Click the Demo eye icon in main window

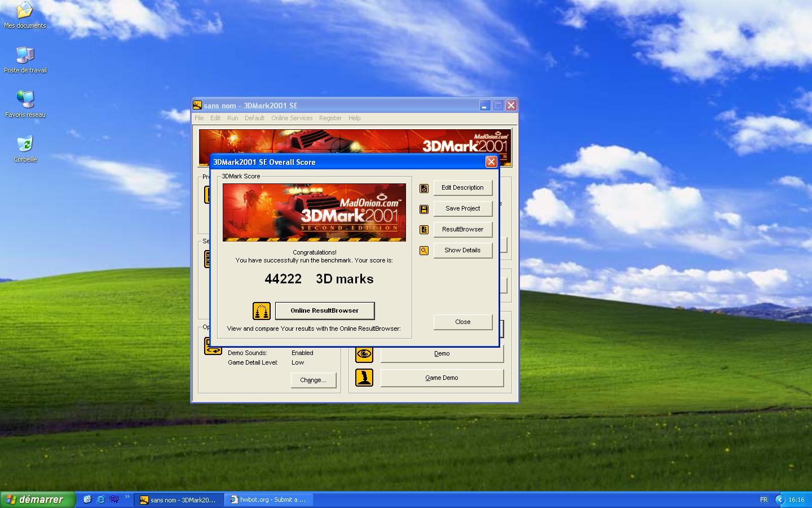[364, 354]
